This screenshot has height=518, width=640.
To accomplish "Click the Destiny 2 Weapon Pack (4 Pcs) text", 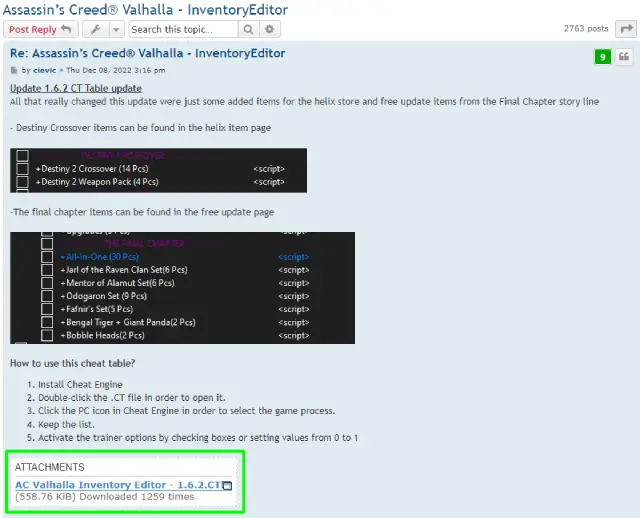I will tap(97, 182).
